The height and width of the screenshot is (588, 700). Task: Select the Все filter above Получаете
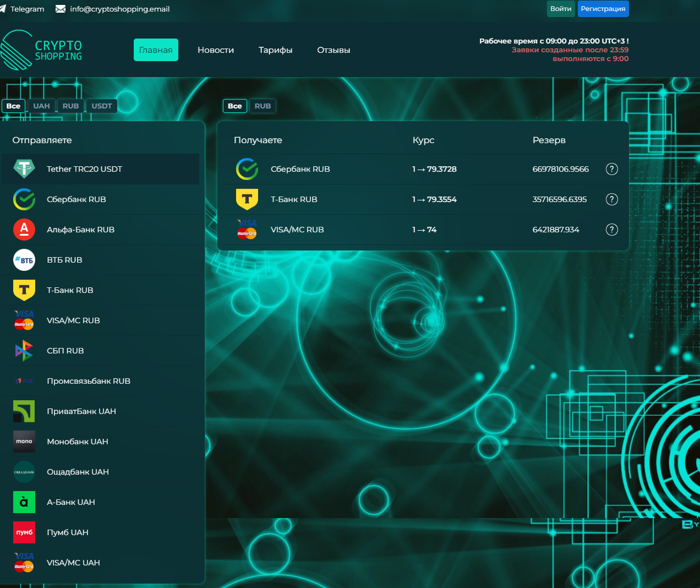click(x=235, y=106)
